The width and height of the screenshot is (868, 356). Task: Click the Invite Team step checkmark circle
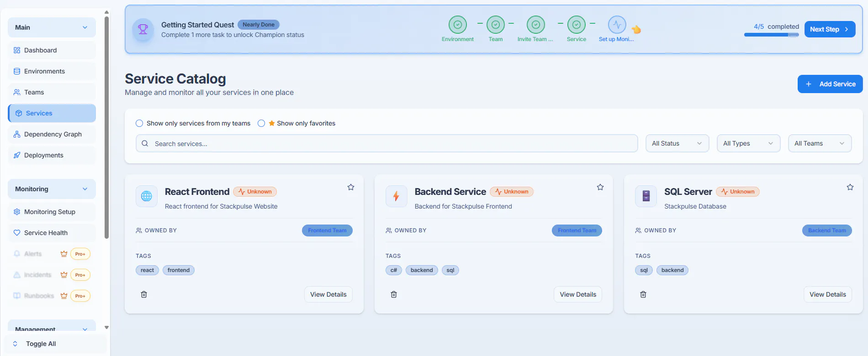pyautogui.click(x=536, y=25)
